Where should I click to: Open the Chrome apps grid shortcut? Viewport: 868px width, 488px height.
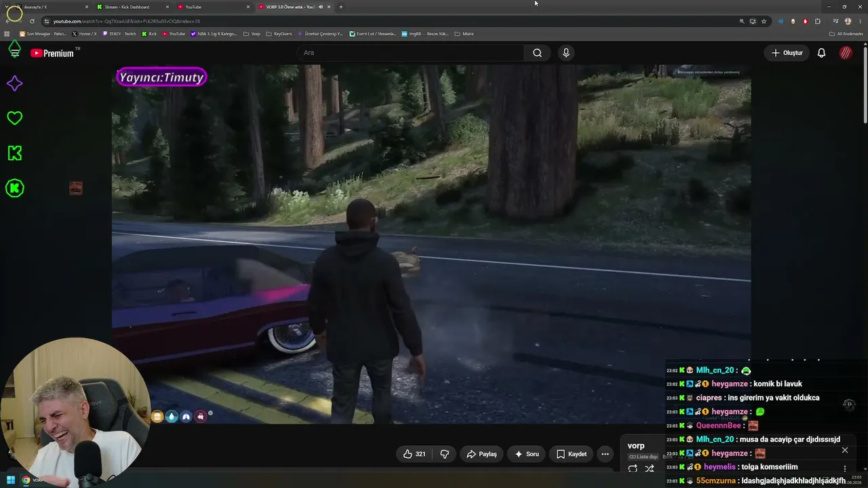7,33
